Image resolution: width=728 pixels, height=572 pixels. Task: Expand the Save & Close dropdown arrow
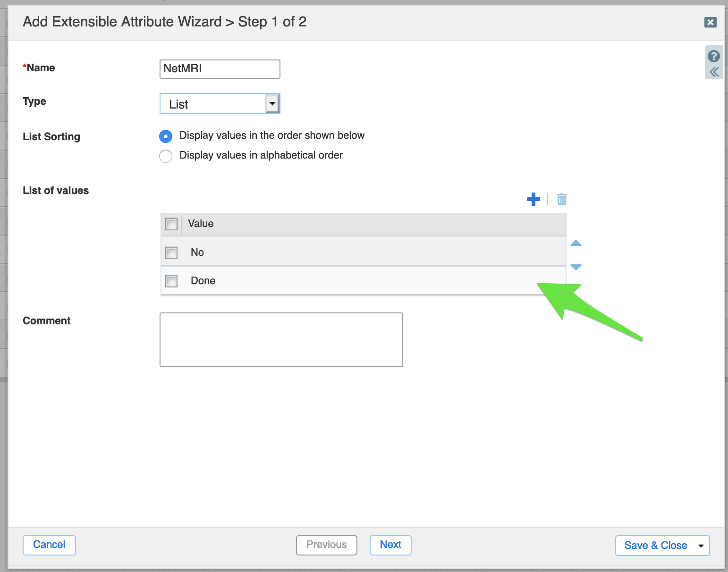coord(701,546)
